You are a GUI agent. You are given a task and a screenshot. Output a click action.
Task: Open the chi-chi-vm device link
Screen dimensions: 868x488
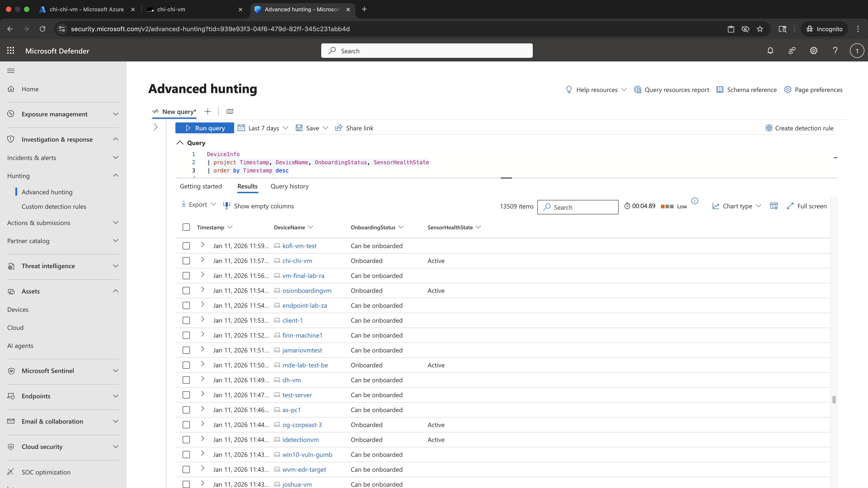[297, 261]
